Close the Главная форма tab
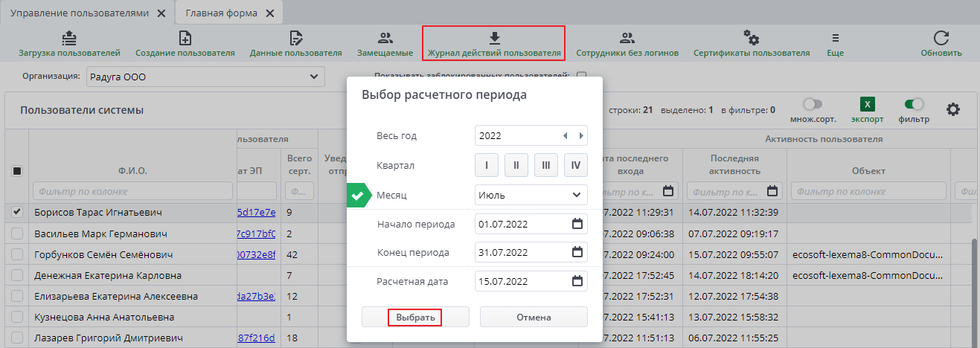The height and width of the screenshot is (348, 980). [x=269, y=13]
